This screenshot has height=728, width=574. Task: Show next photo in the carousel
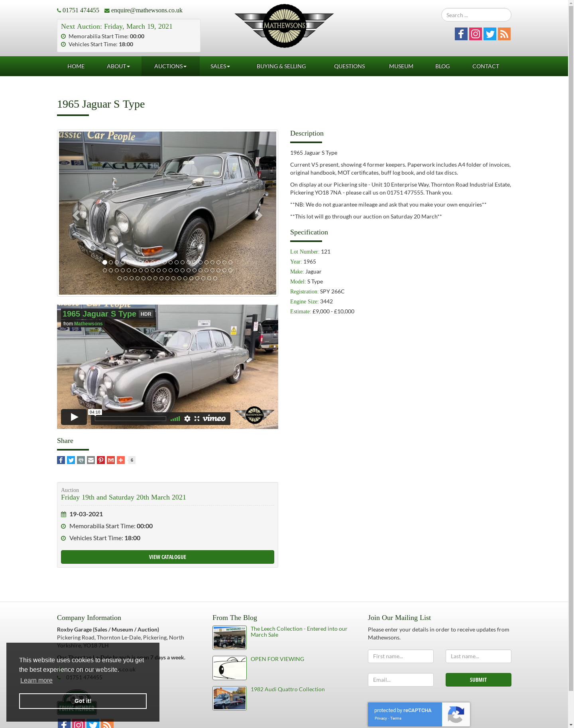[x=259, y=216]
